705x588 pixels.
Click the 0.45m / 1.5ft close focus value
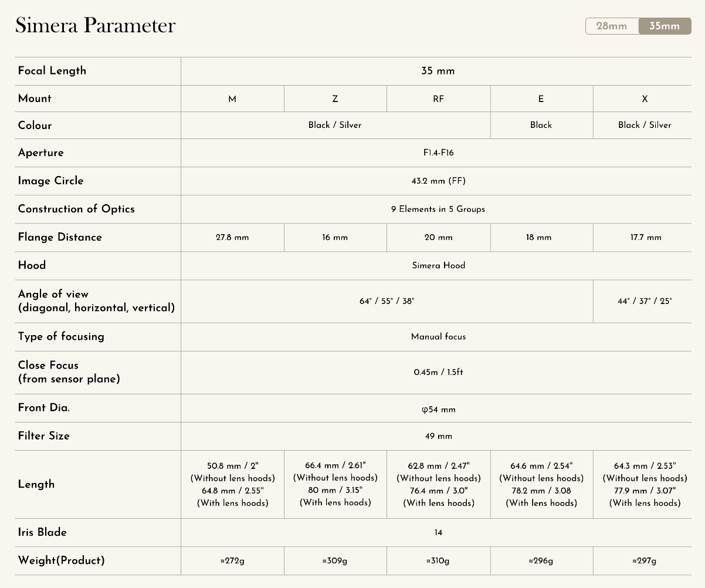coord(438,372)
